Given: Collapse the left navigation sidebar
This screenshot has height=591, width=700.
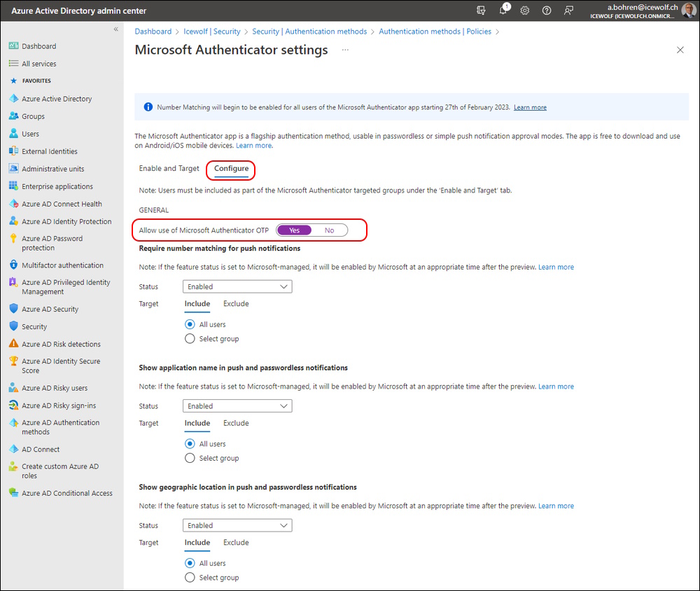Looking at the screenshot, I should pos(116,29).
